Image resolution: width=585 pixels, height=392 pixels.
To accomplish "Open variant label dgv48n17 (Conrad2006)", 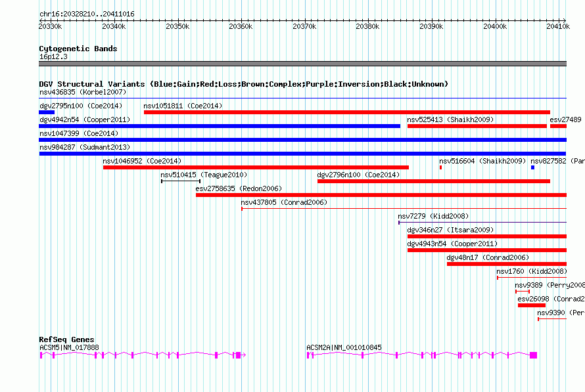I will tap(488, 257).
